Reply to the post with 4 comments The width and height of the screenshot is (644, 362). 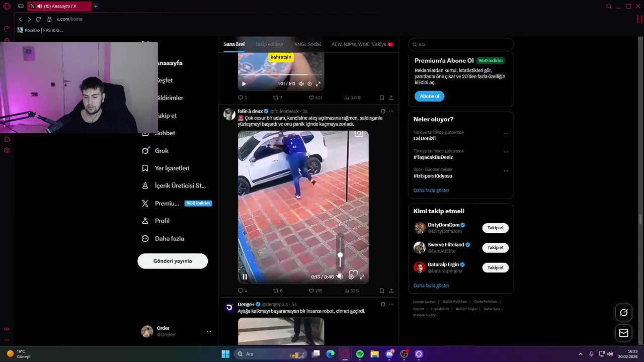point(243,291)
